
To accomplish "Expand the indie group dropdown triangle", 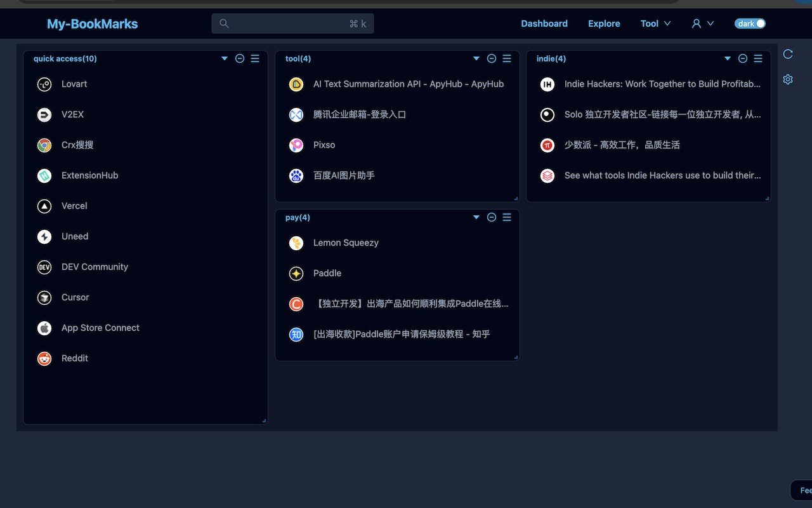I will [728, 58].
